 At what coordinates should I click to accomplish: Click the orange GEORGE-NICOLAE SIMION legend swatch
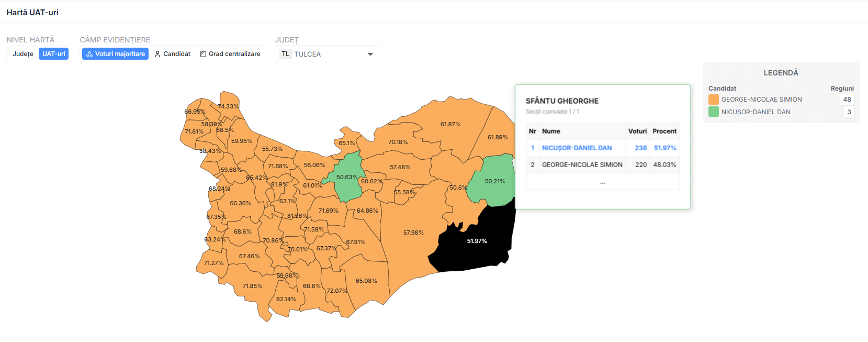[714, 100]
